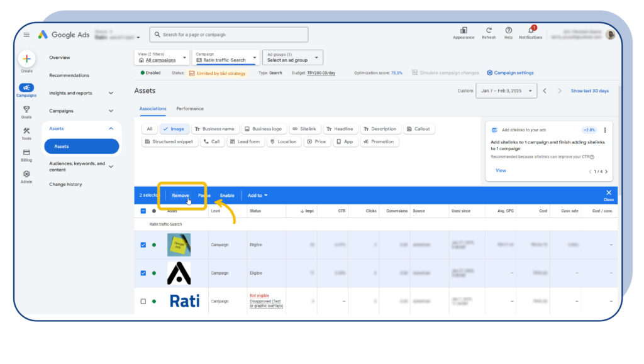Screen dimensions: 644x364
Task: Sort by the Impr. column header
Action: click(307, 211)
